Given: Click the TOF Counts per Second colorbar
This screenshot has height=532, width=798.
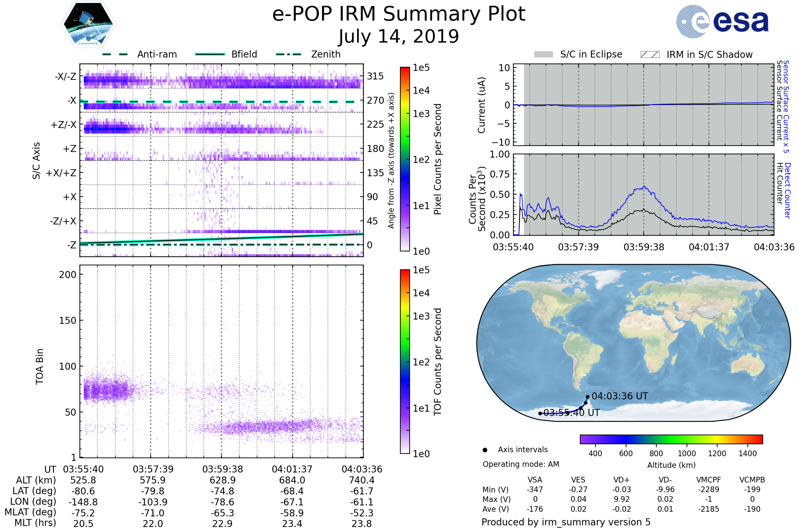Looking at the screenshot, I should 405,361.
